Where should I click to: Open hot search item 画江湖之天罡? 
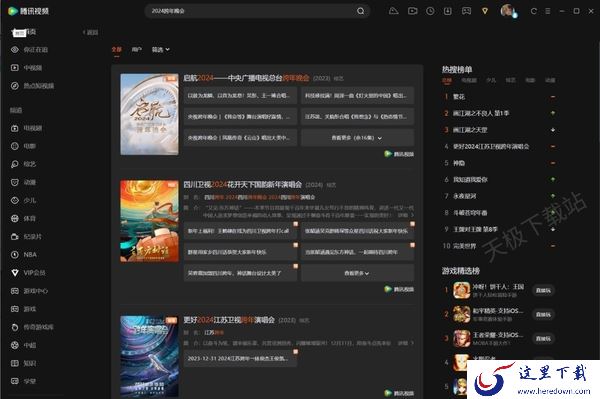coord(470,130)
